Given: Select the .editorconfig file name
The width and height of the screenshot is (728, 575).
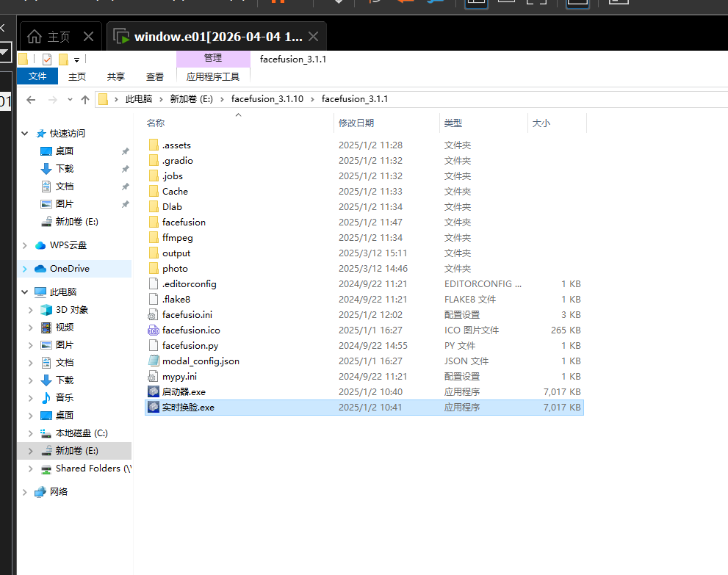Looking at the screenshot, I should (x=190, y=284).
